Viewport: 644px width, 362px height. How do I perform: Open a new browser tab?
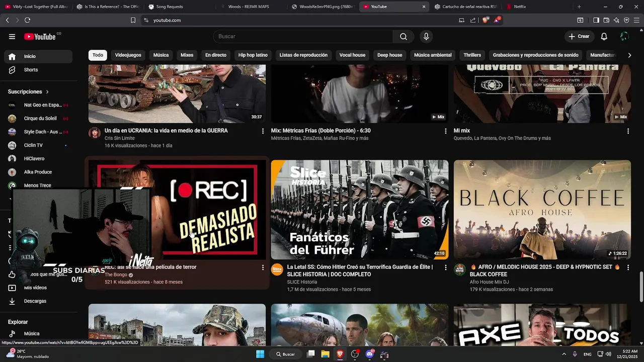[579, 7]
